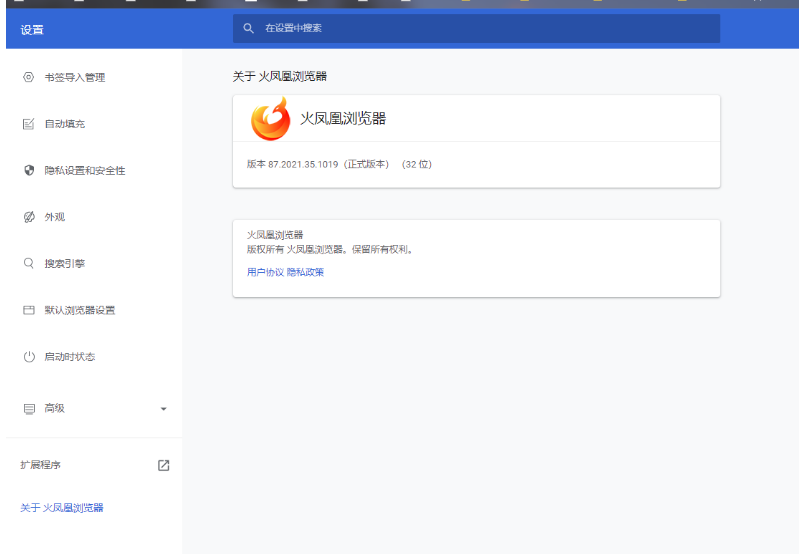Focus the 在设置中搜索 search field
The height and width of the screenshot is (554, 799).
(x=476, y=29)
